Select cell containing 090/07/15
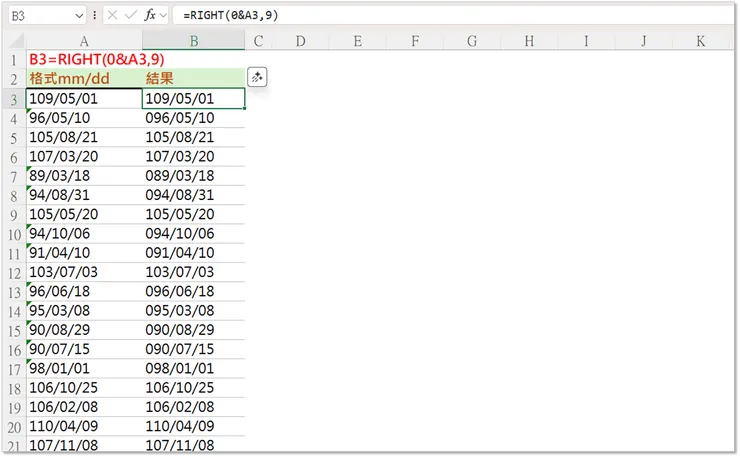 (x=193, y=349)
